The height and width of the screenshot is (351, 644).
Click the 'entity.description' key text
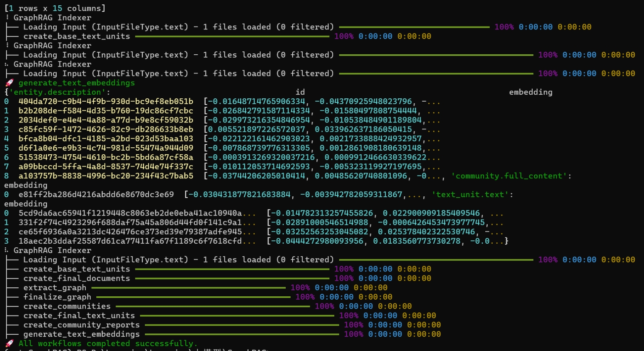point(57,92)
